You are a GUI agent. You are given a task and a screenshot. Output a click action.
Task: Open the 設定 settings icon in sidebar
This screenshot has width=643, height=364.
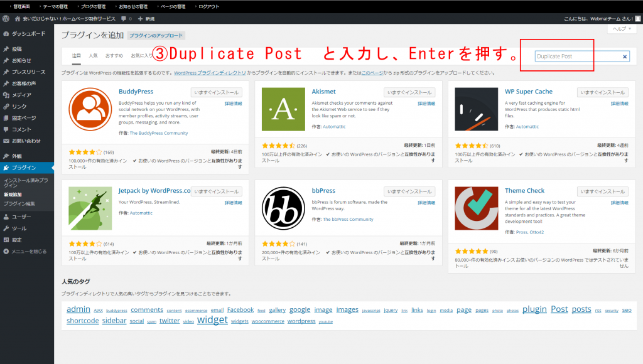(6, 240)
